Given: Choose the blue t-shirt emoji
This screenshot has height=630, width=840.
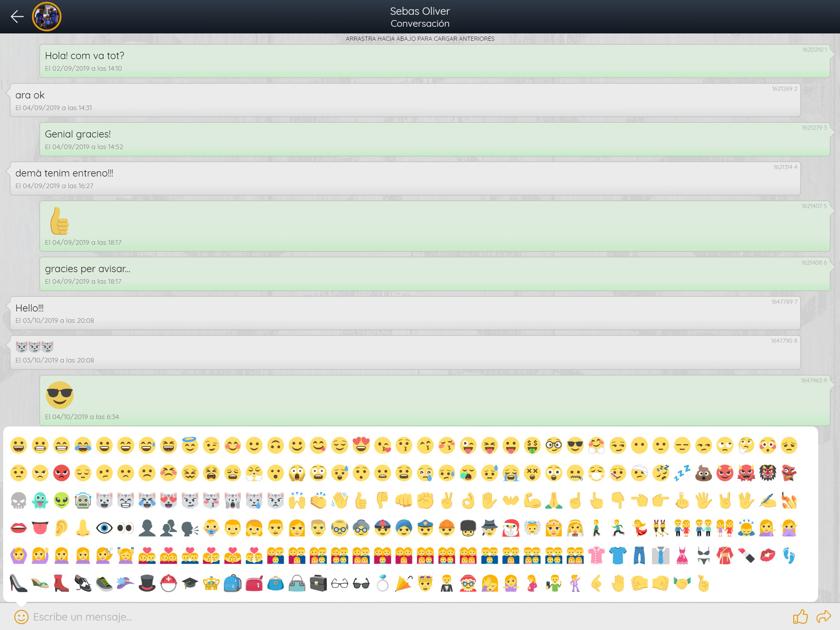Looking at the screenshot, I should click(x=618, y=556).
